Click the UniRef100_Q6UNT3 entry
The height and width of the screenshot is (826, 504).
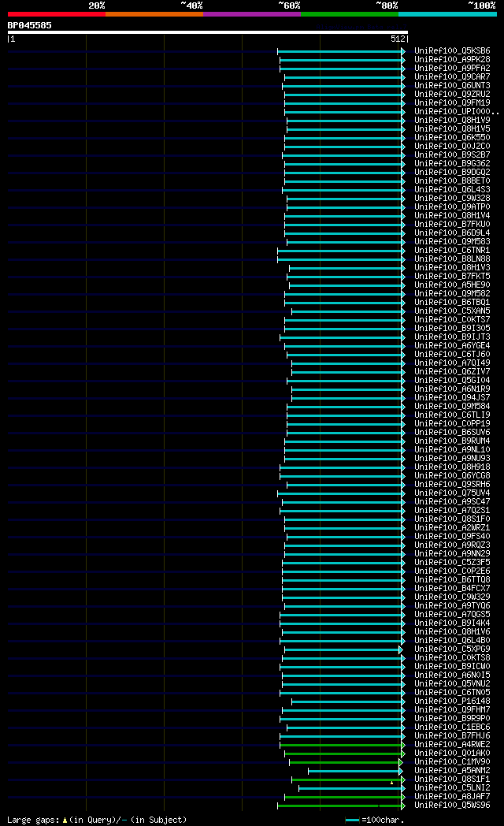[x=452, y=85]
